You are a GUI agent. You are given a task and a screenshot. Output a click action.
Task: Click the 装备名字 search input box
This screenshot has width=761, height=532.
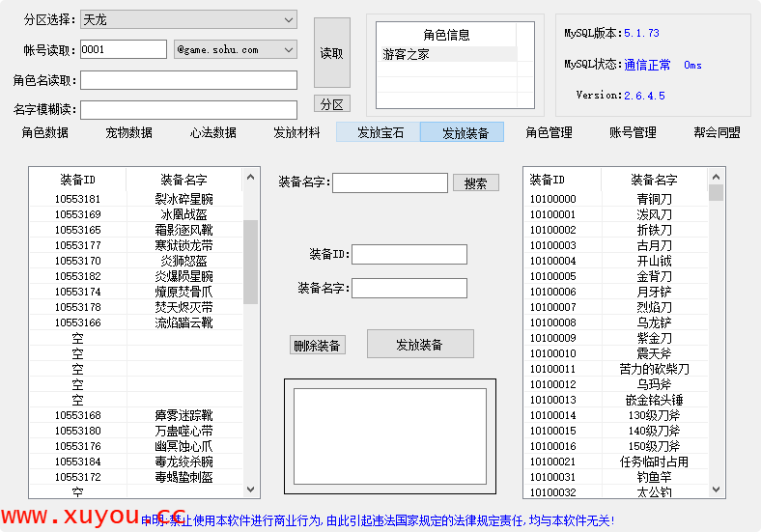[390, 182]
